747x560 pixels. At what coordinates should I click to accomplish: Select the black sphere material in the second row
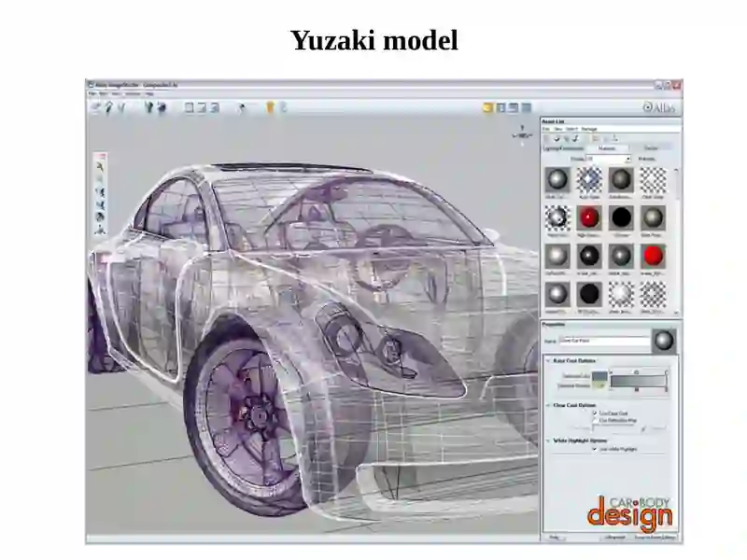[621, 217]
